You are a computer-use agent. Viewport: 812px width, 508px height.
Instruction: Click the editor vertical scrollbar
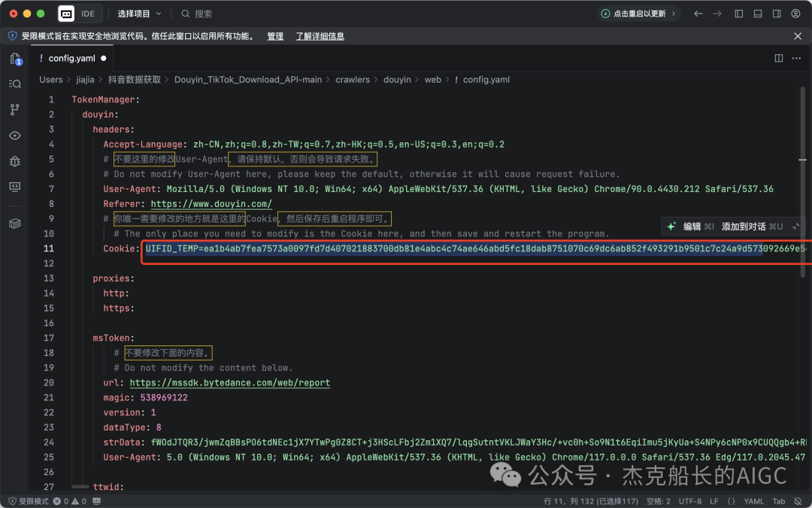pos(803,181)
